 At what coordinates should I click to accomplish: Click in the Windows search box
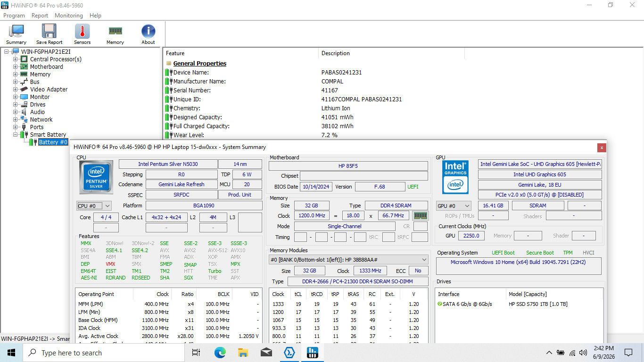(103, 353)
